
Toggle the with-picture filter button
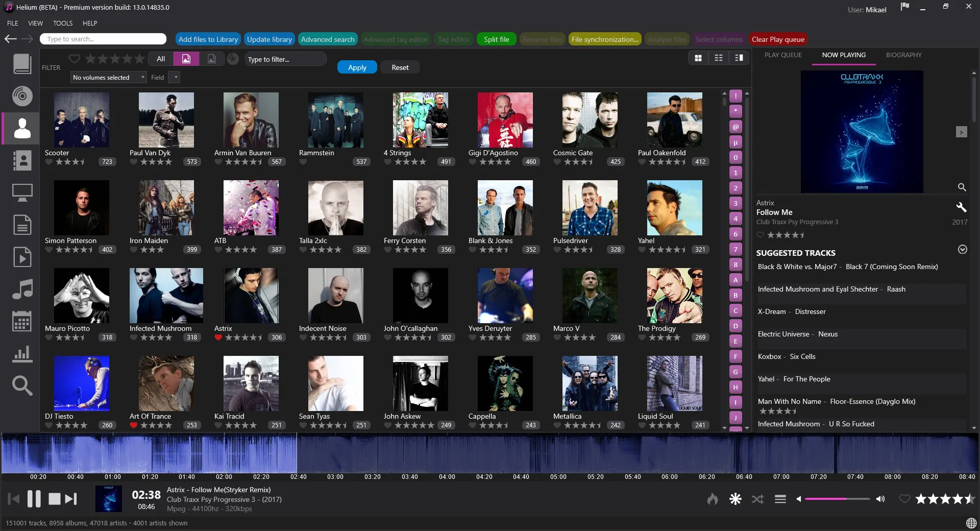pos(186,59)
